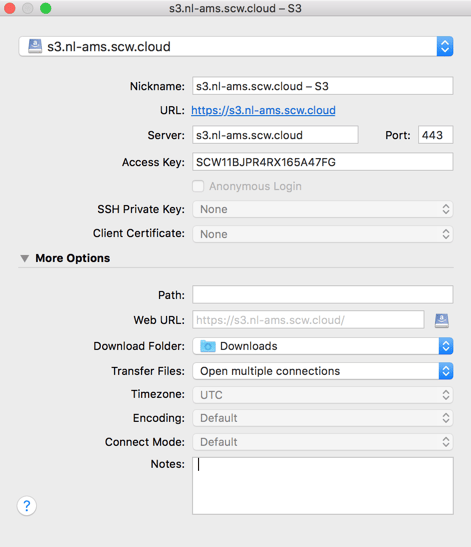Viewport: 471px width, 547px height.
Task: Open the Connect Mode dropdown
Action: [x=323, y=442]
